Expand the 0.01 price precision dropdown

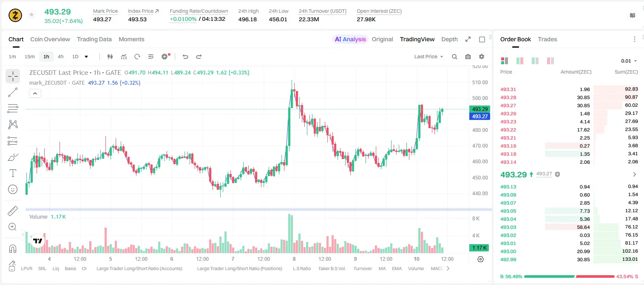coord(629,61)
